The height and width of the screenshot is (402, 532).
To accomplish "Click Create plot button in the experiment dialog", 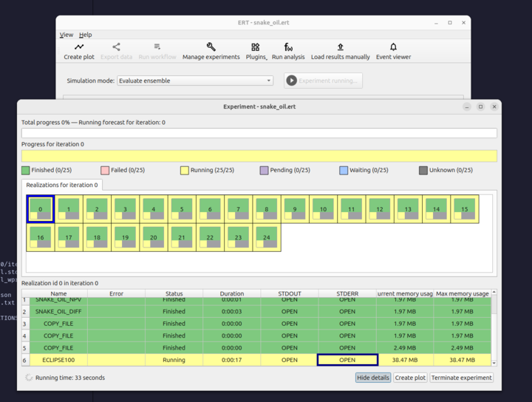I will coord(410,378).
